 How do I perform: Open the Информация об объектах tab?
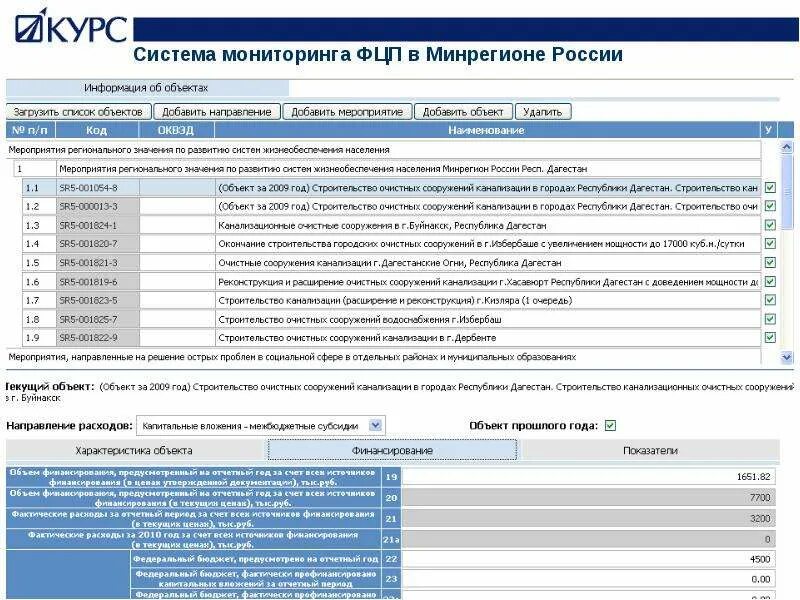[x=146, y=88]
